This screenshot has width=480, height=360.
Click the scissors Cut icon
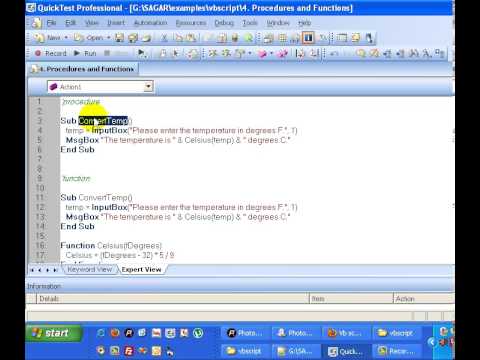click(164, 38)
